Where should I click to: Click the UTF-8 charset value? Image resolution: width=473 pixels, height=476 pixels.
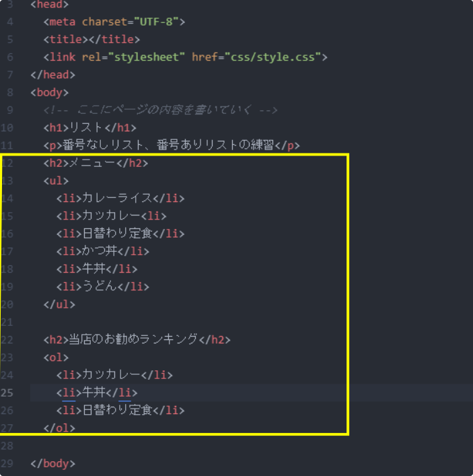(x=156, y=22)
